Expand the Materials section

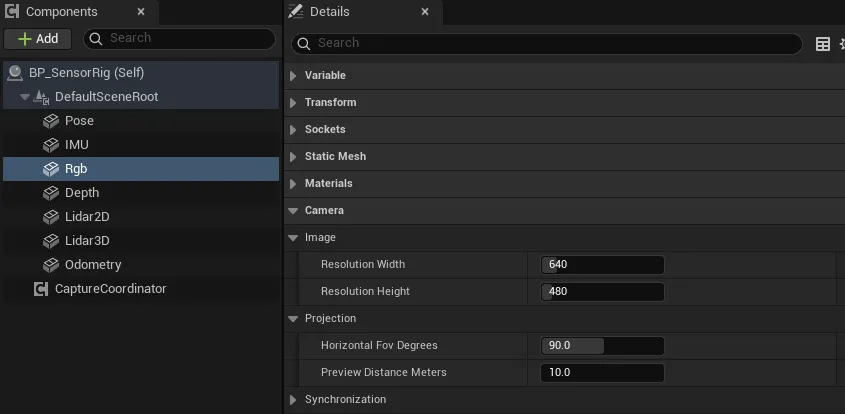click(x=293, y=184)
